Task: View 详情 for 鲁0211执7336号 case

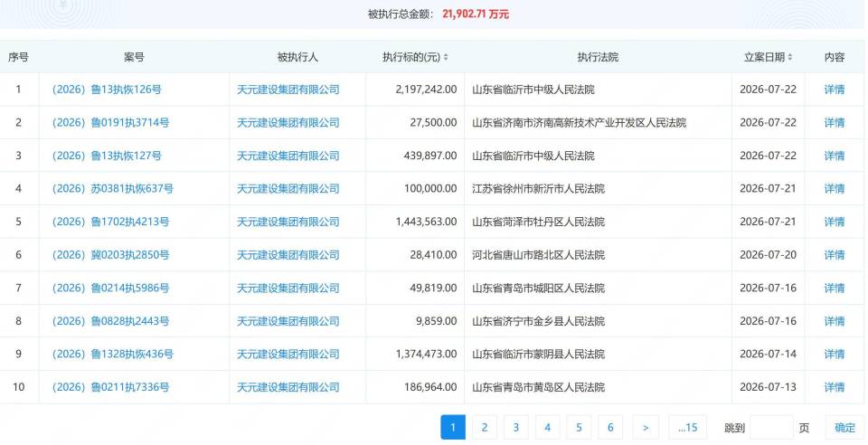Action: point(835,387)
